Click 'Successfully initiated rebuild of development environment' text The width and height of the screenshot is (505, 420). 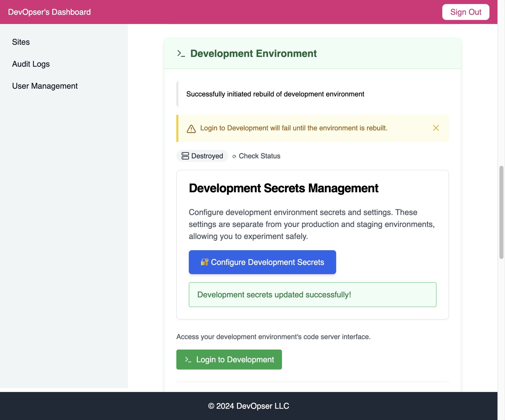click(x=275, y=94)
